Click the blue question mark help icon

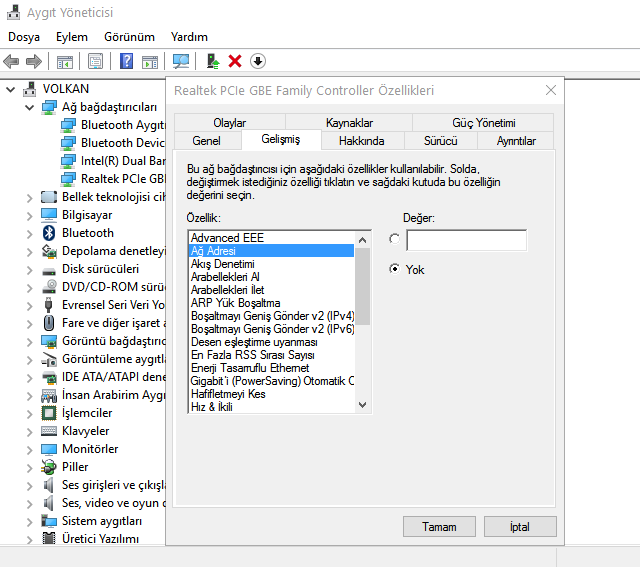127,61
